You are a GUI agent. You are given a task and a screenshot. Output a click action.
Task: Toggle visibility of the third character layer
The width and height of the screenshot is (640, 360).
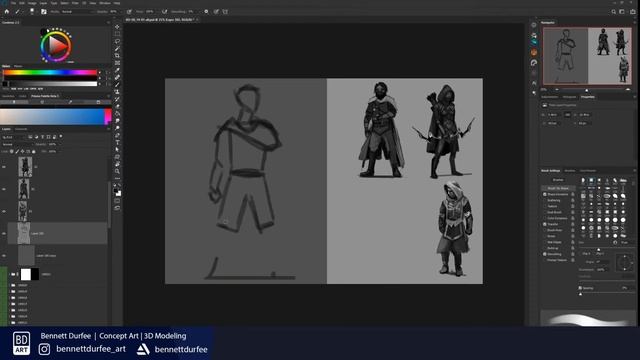[x=4, y=211]
